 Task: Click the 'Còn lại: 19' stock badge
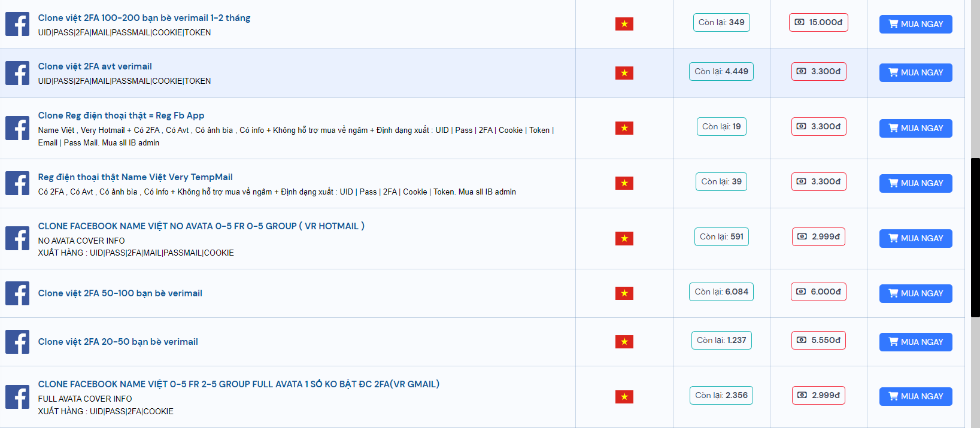pos(721,126)
